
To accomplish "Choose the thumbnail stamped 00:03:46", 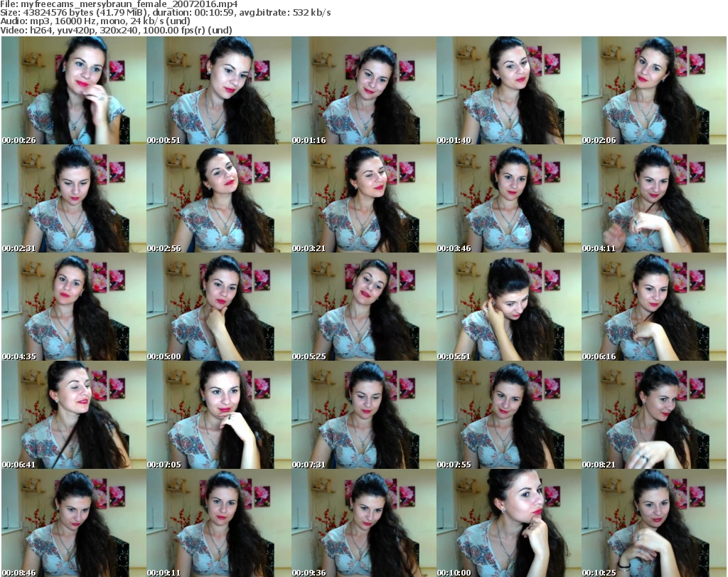I will pos(509,198).
